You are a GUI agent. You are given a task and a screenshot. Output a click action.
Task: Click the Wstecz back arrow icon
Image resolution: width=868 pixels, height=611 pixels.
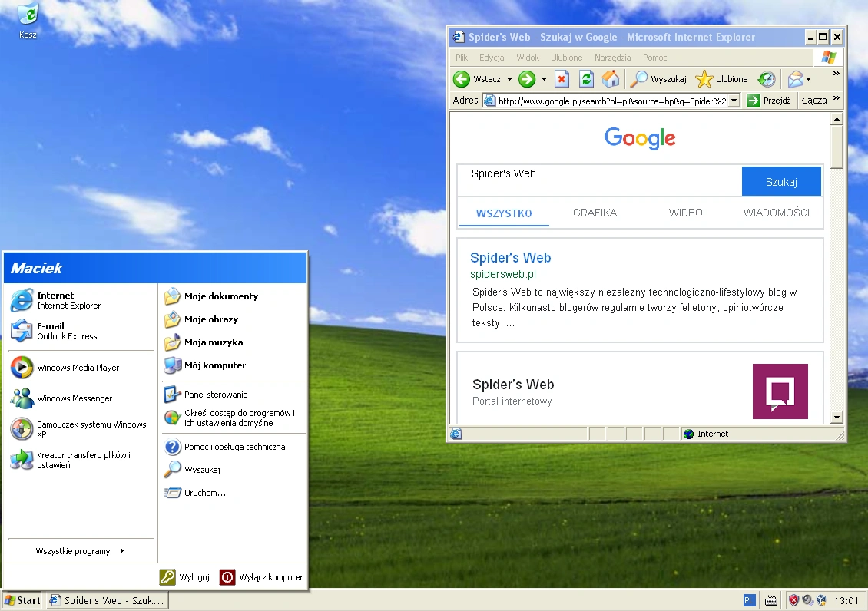click(461, 79)
